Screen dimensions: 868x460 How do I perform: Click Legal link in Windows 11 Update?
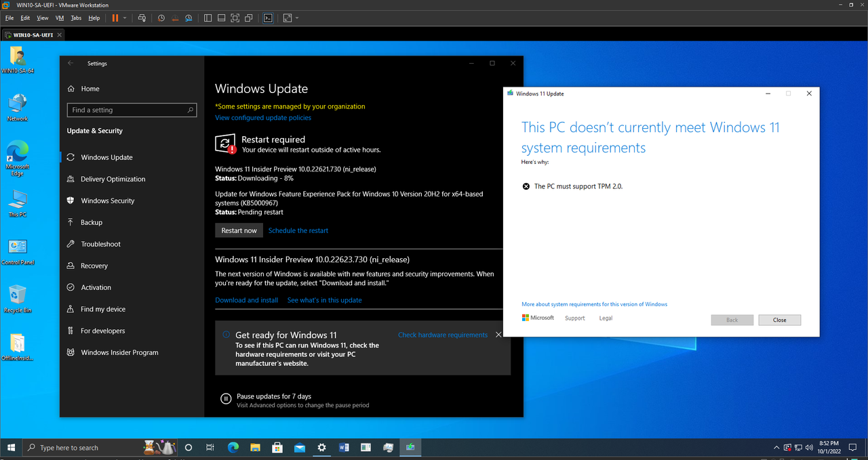(606, 318)
